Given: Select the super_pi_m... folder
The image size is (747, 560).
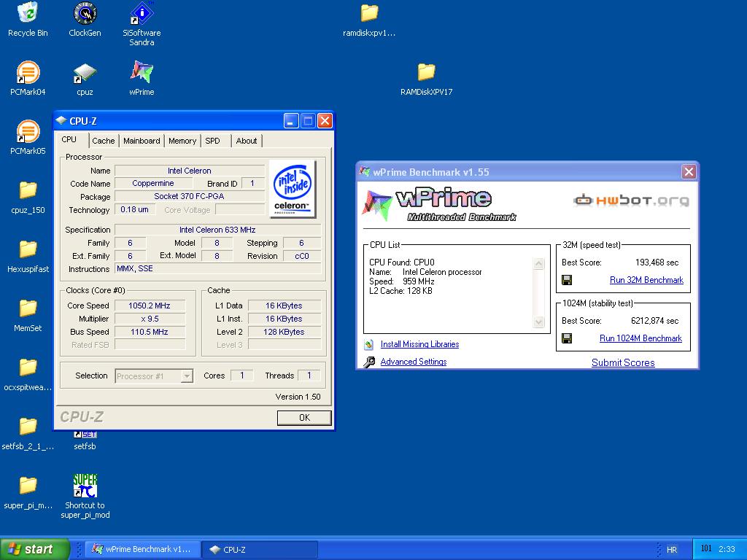Looking at the screenshot, I should (28, 492).
